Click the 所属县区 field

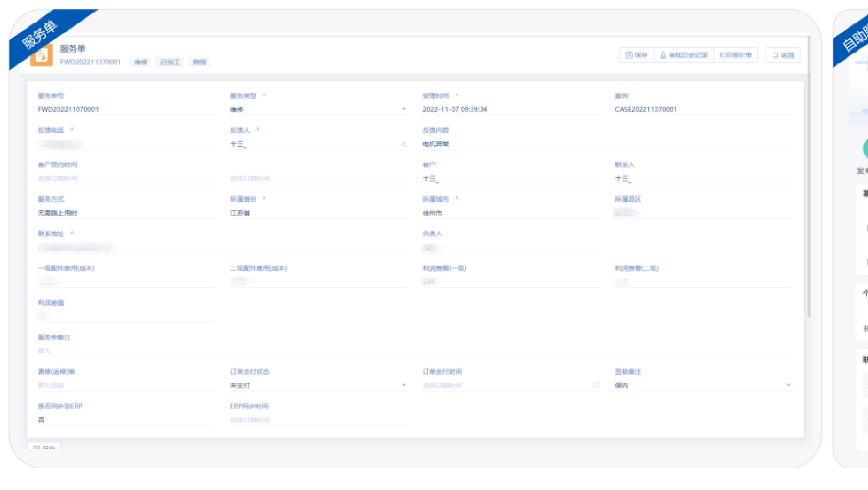(704, 213)
